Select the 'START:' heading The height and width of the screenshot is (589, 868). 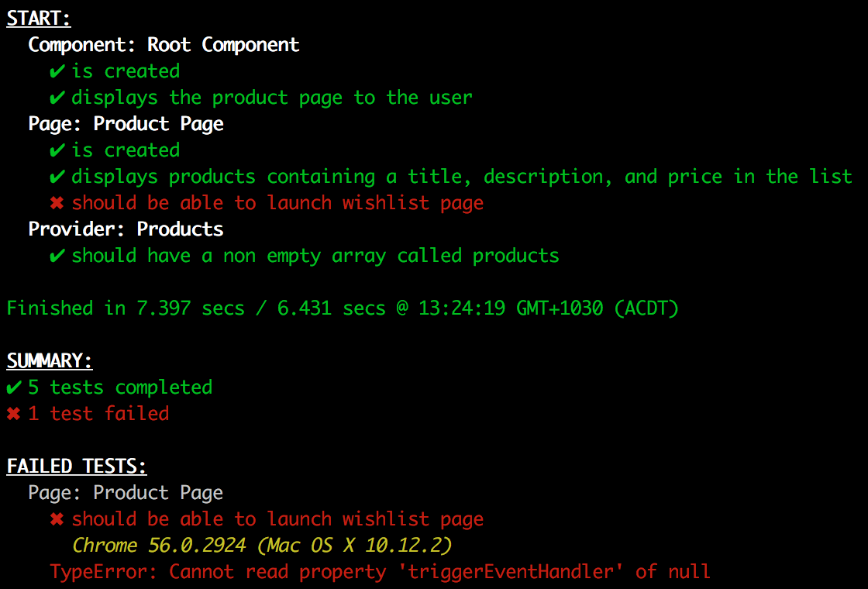(x=39, y=19)
